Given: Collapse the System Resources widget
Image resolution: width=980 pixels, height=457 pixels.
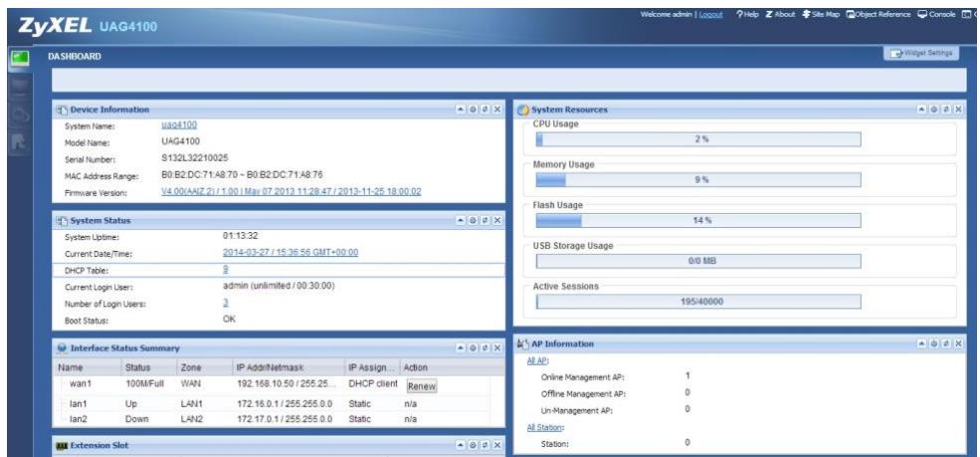Looking at the screenshot, I should pyautogui.click(x=922, y=110).
